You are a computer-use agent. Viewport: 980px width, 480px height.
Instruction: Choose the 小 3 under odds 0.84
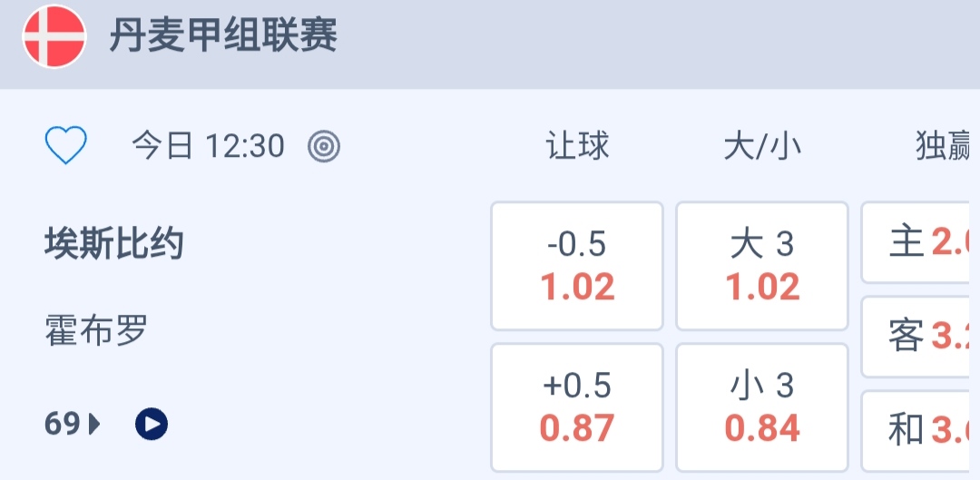(762, 407)
